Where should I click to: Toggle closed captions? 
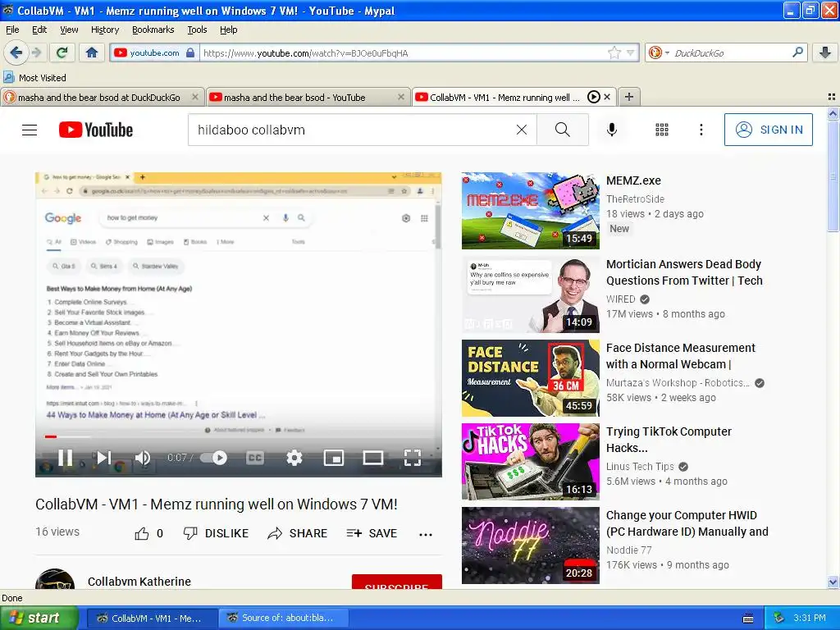pyautogui.click(x=255, y=458)
